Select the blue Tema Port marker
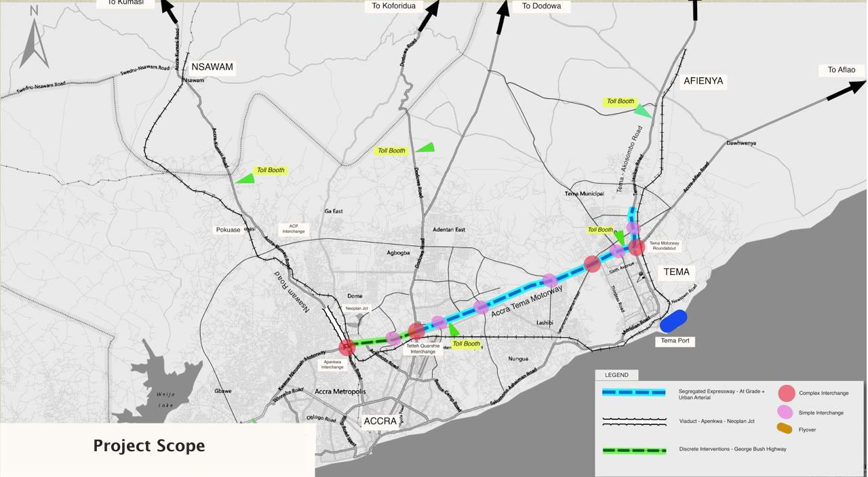This screenshot has height=477, width=868. point(673,321)
